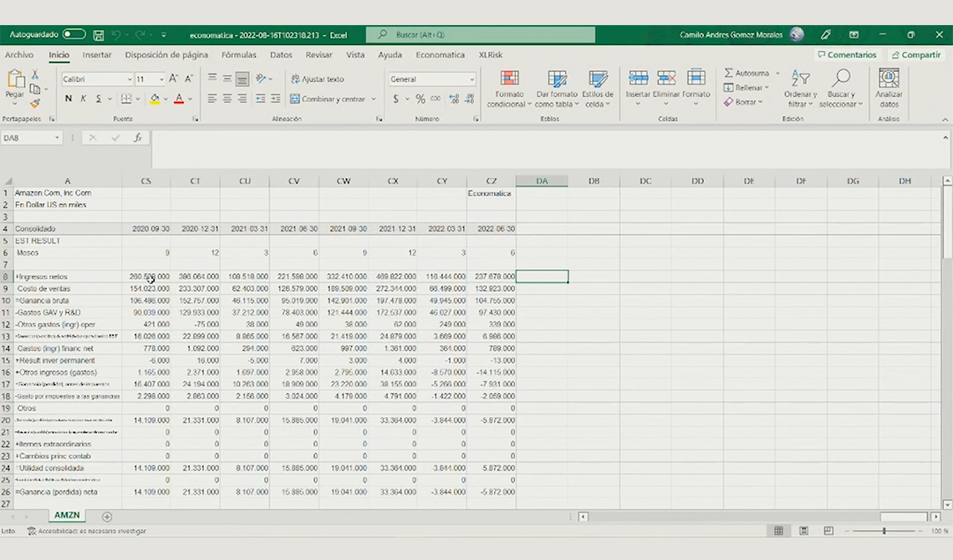Align text right icon
The height and width of the screenshot is (560, 953).
tap(242, 99)
